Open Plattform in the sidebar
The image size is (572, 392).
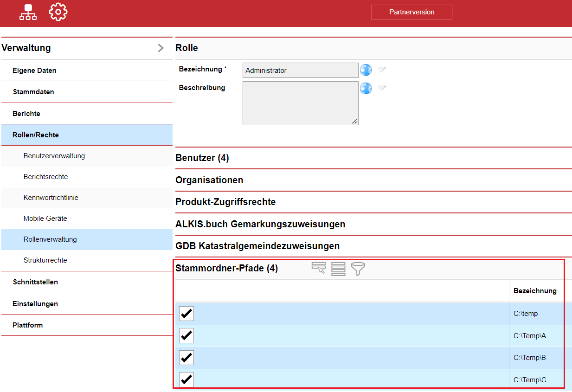[87, 325]
